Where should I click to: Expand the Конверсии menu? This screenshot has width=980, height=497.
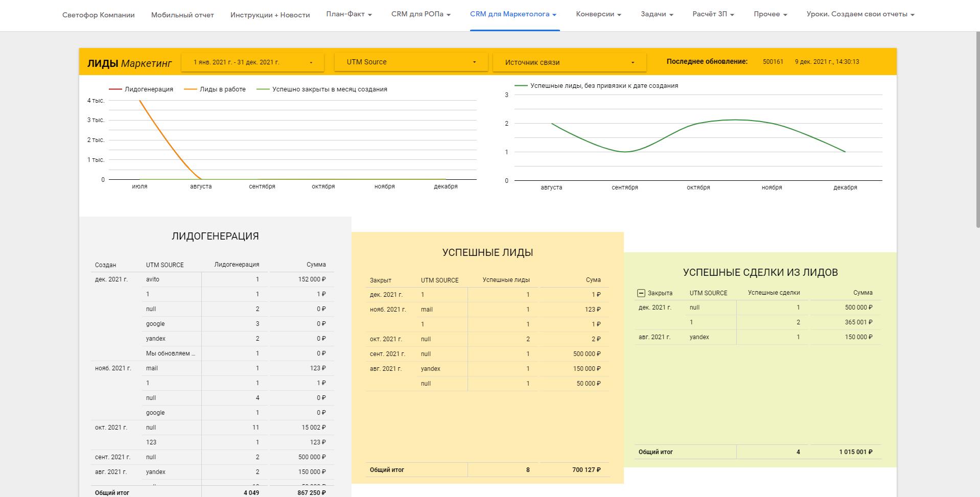tap(598, 14)
